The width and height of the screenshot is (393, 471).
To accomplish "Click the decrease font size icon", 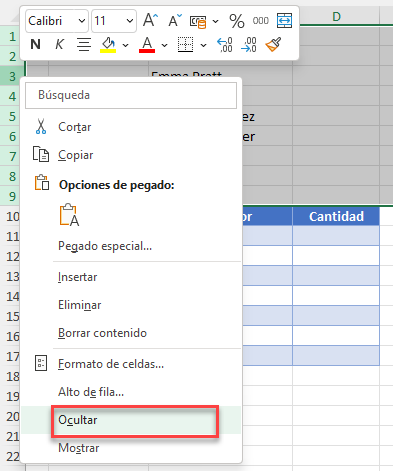I will 175,20.
